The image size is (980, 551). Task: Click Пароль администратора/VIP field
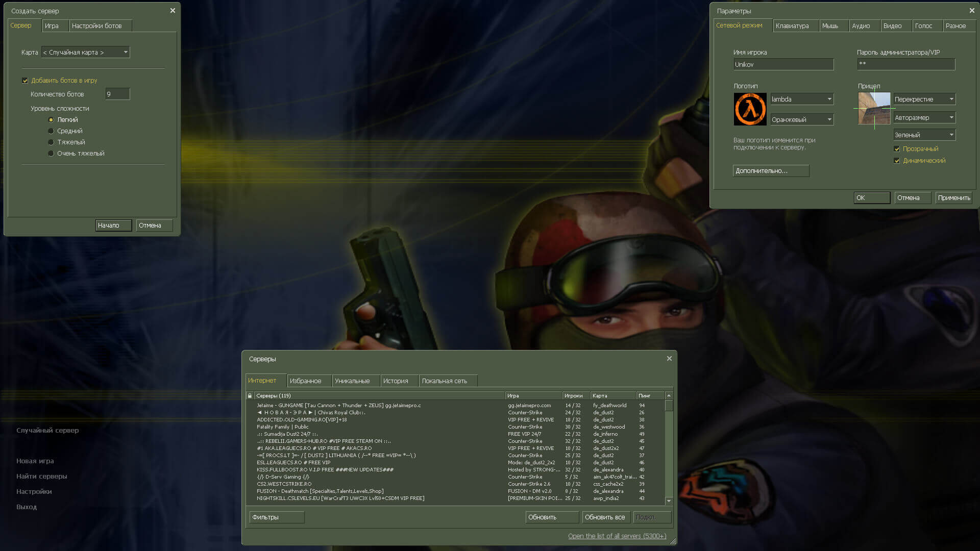[906, 64]
